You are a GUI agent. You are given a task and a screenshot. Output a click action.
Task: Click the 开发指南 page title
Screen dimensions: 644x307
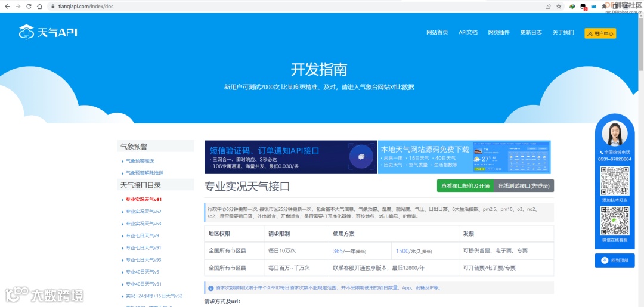coord(319,69)
